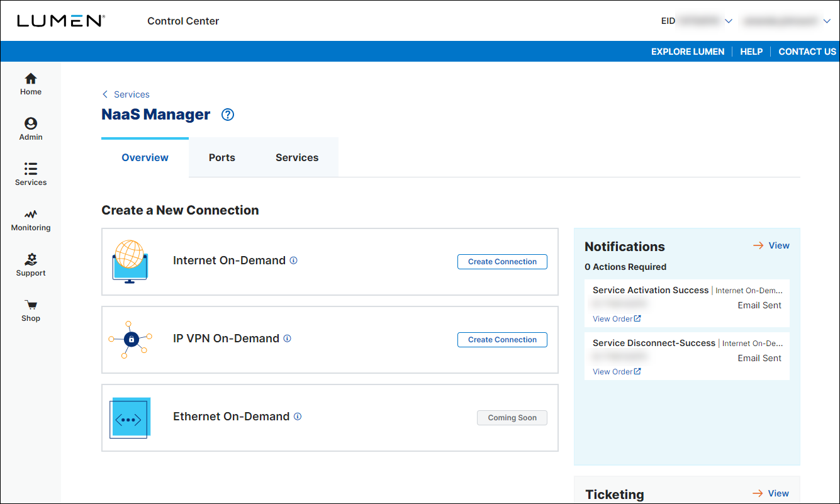The height and width of the screenshot is (504, 840).
Task: Click the IP VPN network lock illustration
Action: 130,340
